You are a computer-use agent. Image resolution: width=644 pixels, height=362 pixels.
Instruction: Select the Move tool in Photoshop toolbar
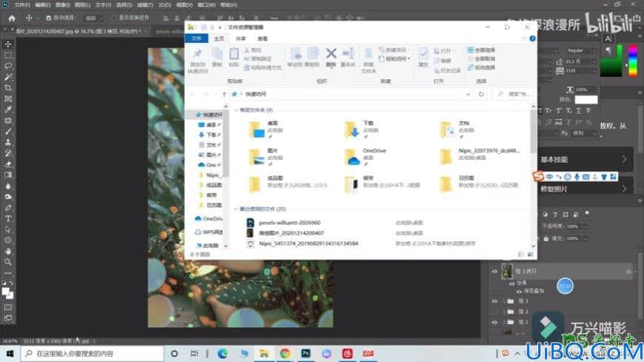tap(8, 44)
